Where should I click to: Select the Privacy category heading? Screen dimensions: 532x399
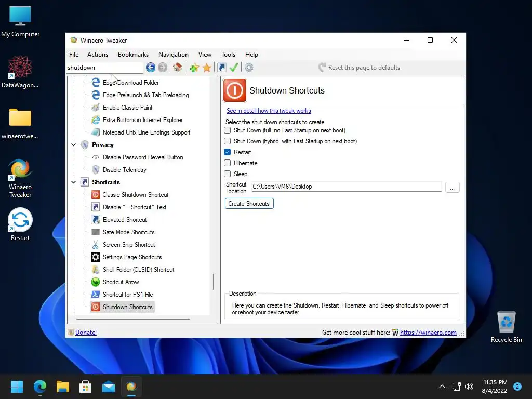(x=103, y=145)
